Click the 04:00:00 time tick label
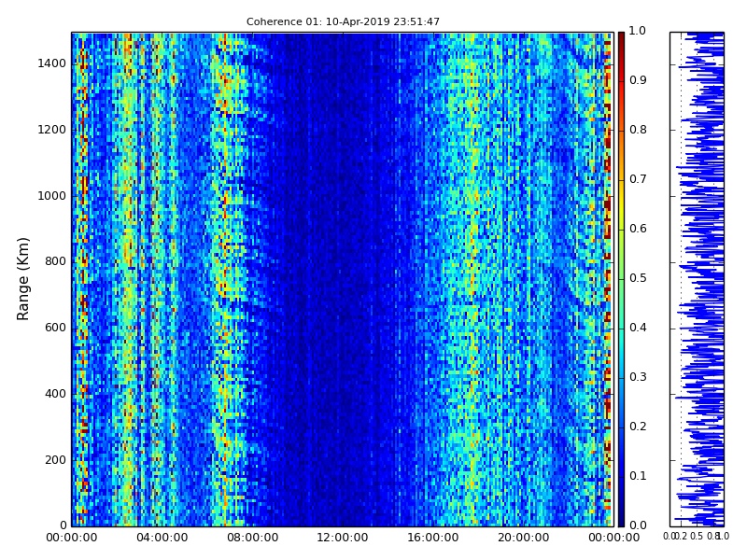Image resolution: width=747 pixels, height=560 pixels. pos(162,539)
